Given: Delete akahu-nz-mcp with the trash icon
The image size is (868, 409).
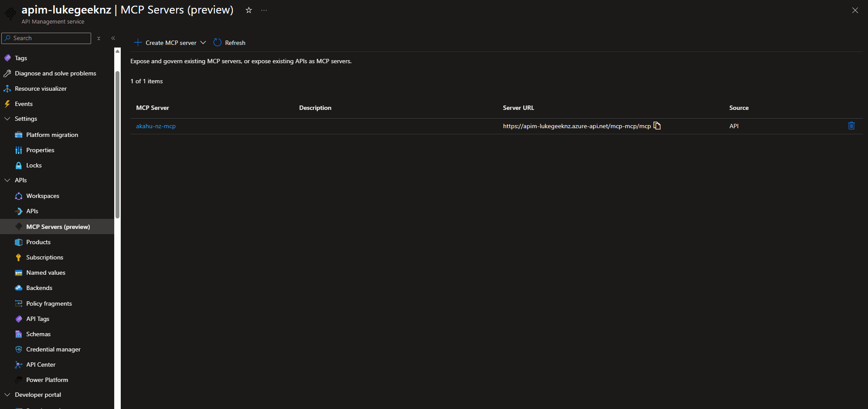Looking at the screenshot, I should click(851, 126).
